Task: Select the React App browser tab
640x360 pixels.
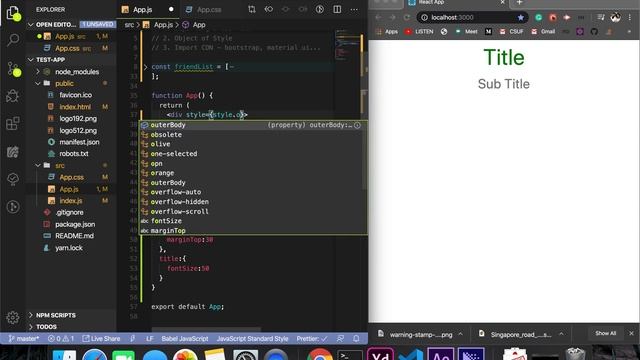Action: click(455, 3)
